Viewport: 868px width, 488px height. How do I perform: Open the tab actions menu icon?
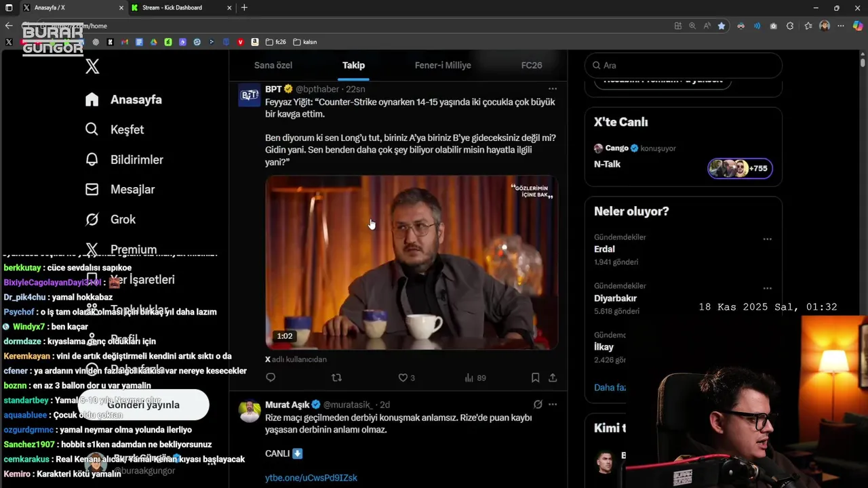coord(9,7)
